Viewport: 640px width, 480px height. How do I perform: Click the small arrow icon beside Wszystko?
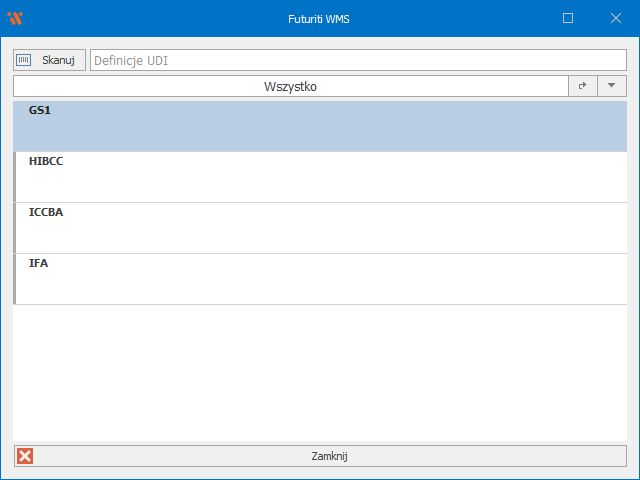point(582,87)
